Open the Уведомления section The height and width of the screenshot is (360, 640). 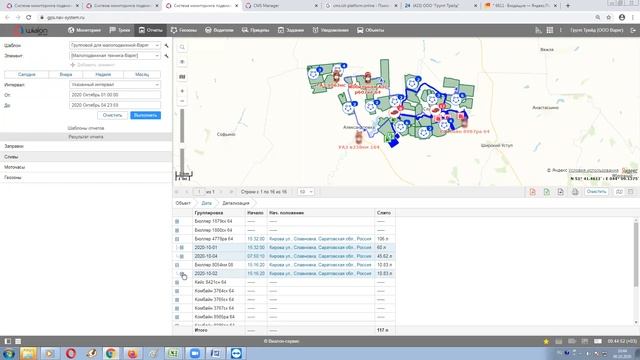coord(331,30)
